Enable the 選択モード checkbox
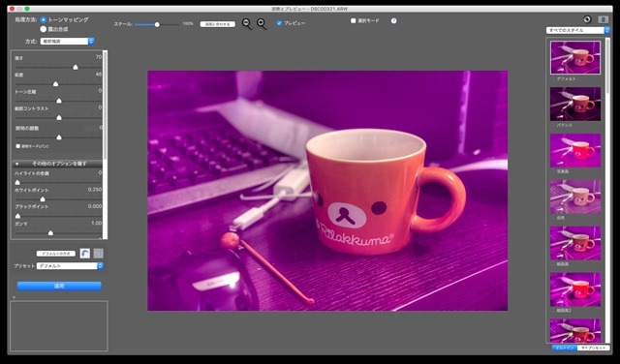Viewport: 620px width, 364px height. pyautogui.click(x=353, y=21)
